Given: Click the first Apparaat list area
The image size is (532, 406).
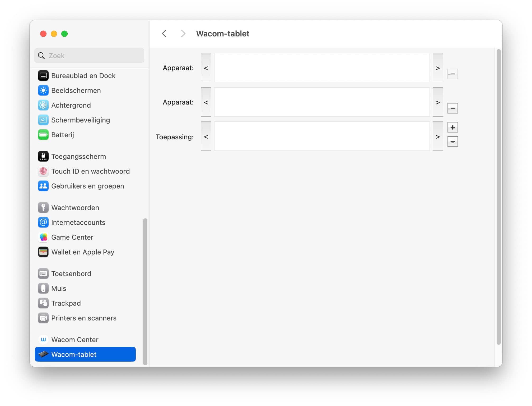Looking at the screenshot, I should click(x=322, y=68).
